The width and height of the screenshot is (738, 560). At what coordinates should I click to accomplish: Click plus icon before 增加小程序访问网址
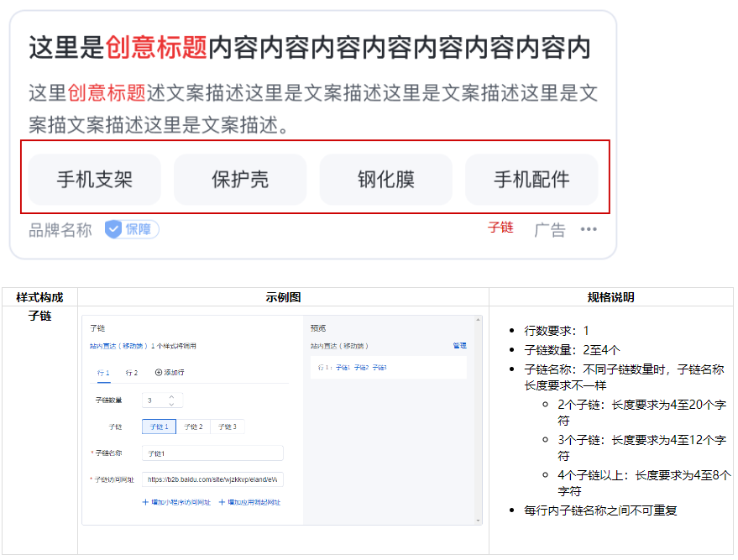point(144,504)
